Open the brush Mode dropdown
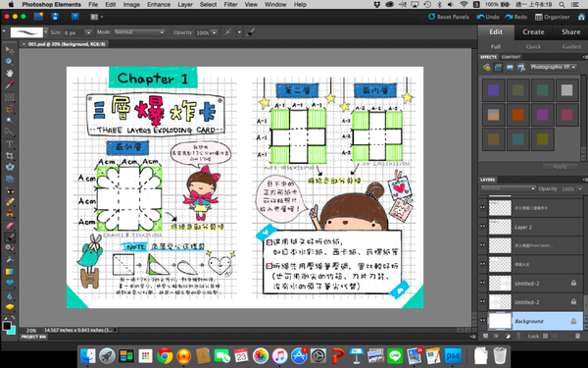 click(139, 32)
